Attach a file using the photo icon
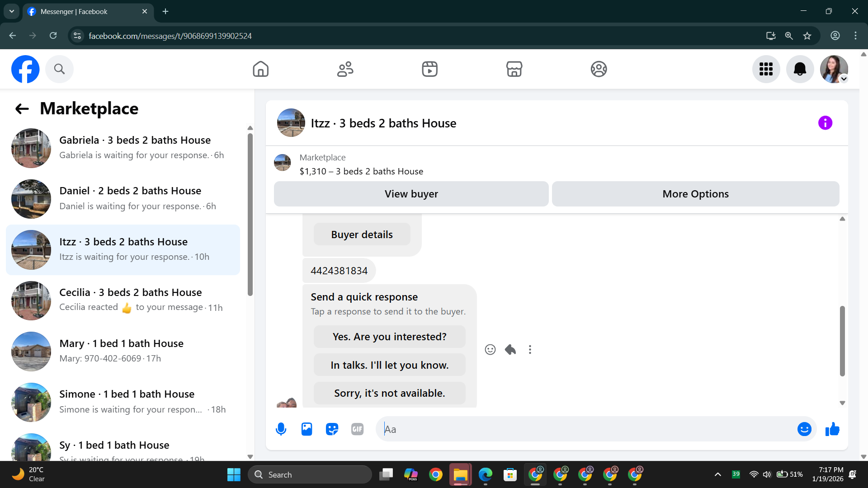This screenshot has width=868, height=488. [307, 429]
